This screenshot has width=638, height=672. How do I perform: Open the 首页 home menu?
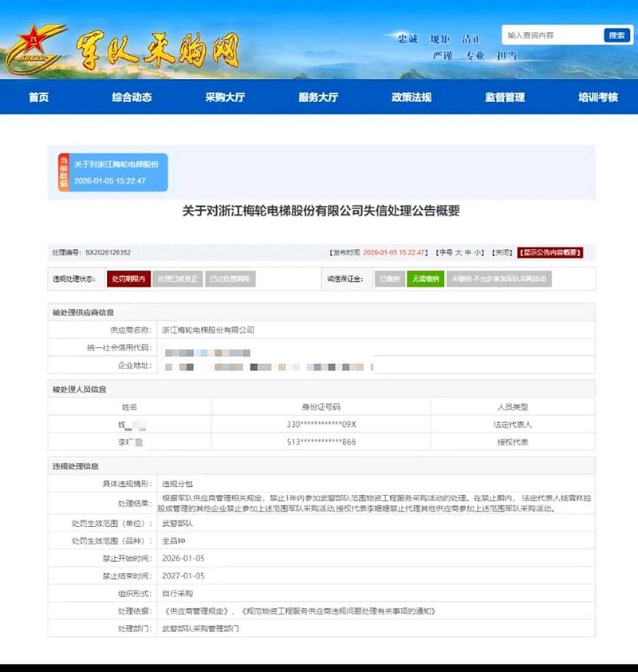click(x=38, y=97)
